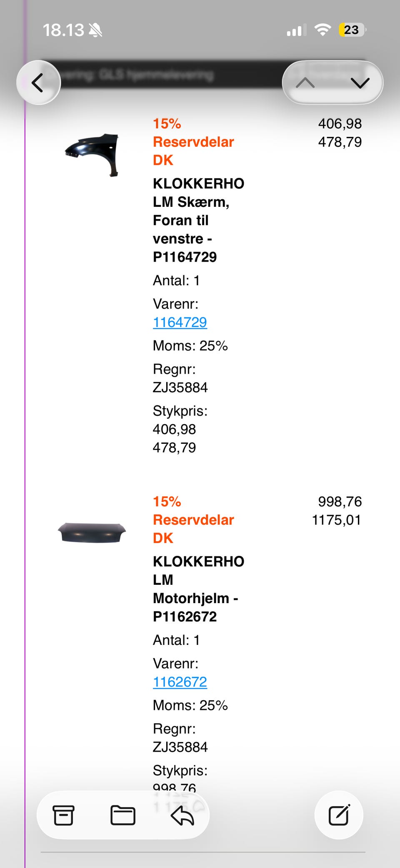This screenshot has width=400, height=868.
Task: Go to next message with down arrow
Action: [x=360, y=83]
